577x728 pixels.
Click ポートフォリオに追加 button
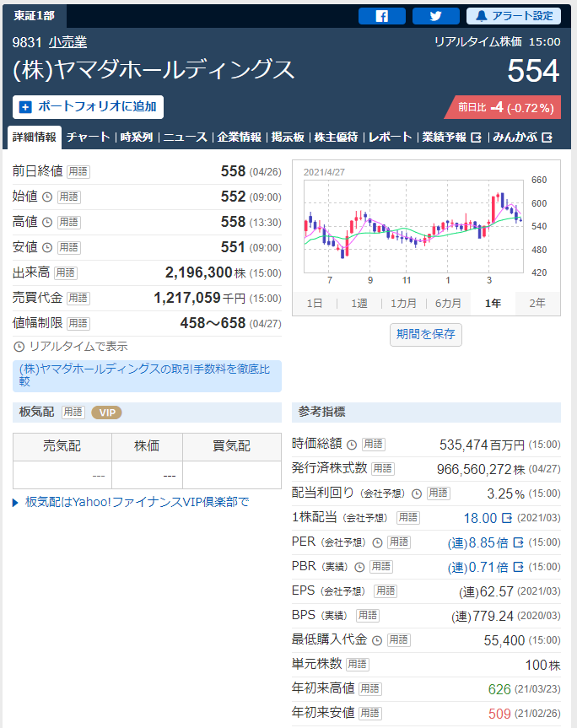coord(88,107)
